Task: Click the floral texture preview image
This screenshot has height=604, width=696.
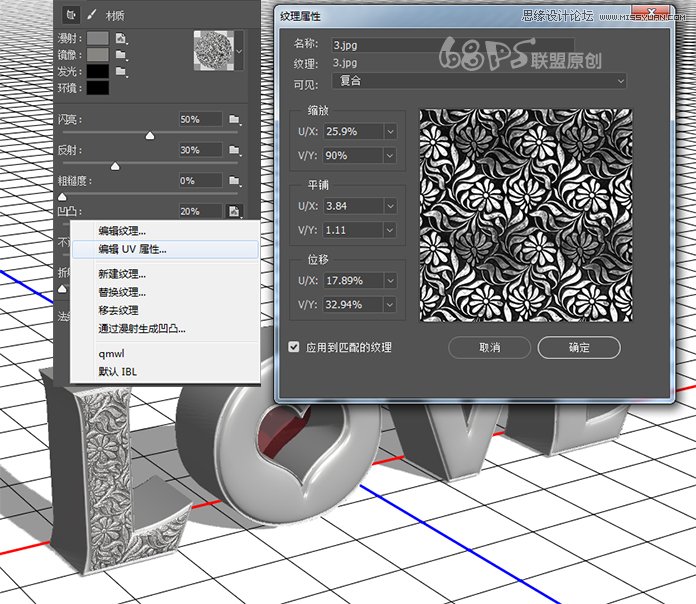Action: click(526, 215)
